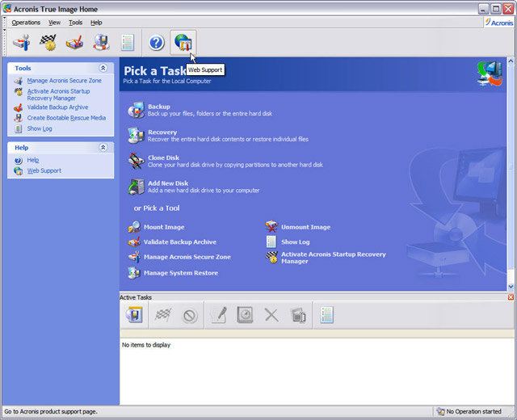Click the Acronis logo at top right
Image resolution: width=517 pixels, height=420 pixels.
pos(499,23)
